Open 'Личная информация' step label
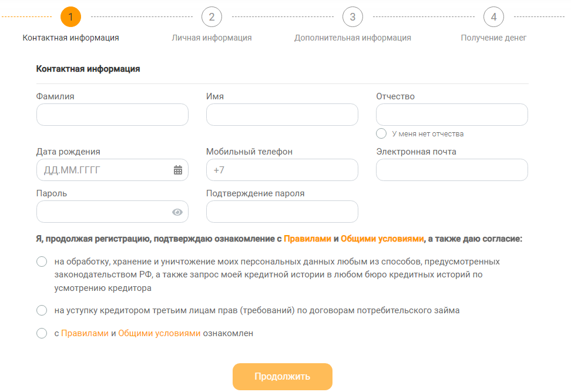The image size is (571, 392). (211, 38)
